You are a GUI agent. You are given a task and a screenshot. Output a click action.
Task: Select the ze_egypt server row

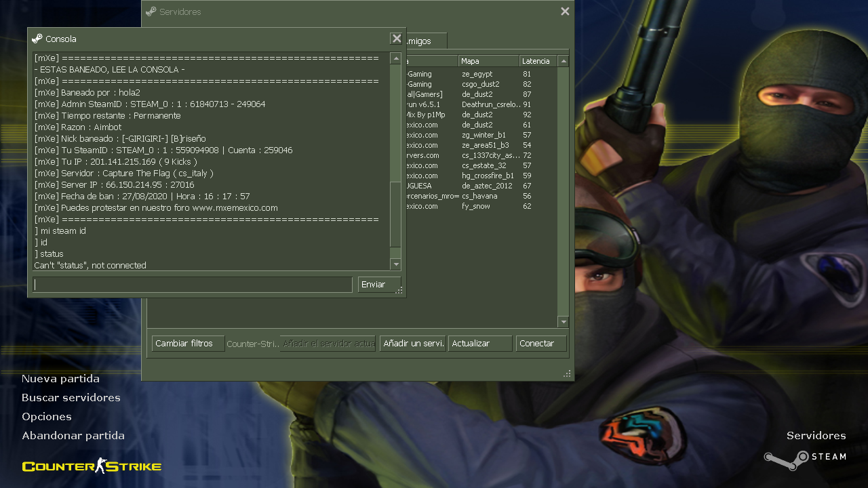(x=481, y=74)
